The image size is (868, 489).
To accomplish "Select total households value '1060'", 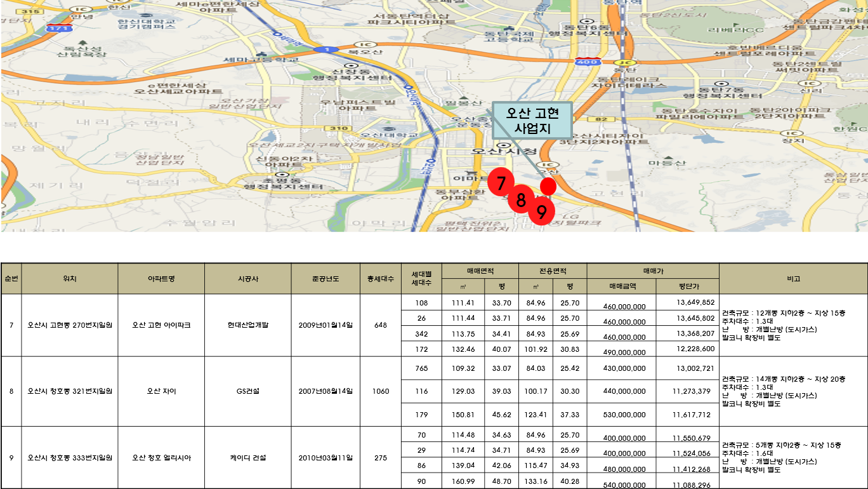I will click(381, 391).
